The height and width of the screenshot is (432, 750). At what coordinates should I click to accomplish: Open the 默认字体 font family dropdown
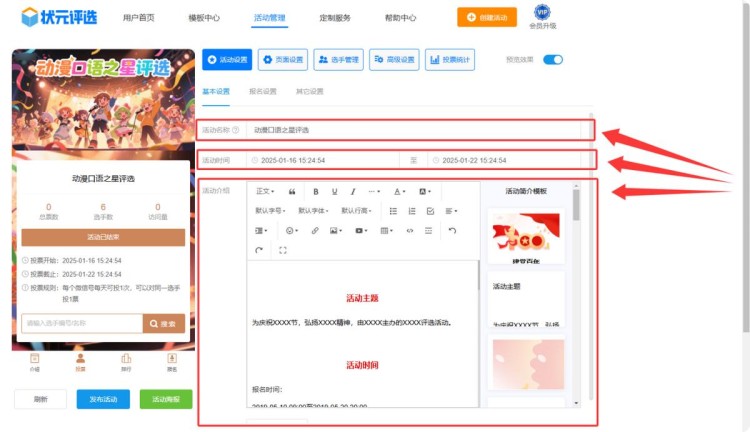pyautogui.click(x=313, y=211)
